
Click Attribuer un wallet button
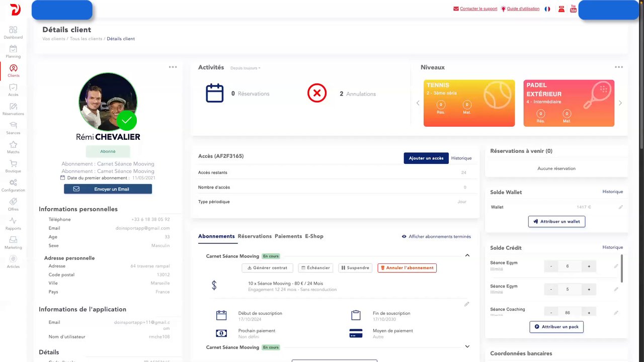pos(556,221)
